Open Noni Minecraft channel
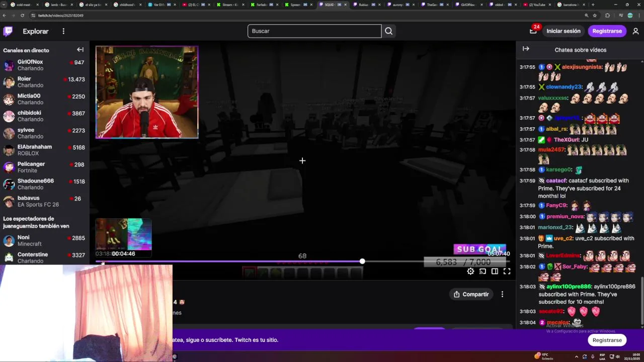Image resolution: width=644 pixels, height=362 pixels. click(44, 240)
